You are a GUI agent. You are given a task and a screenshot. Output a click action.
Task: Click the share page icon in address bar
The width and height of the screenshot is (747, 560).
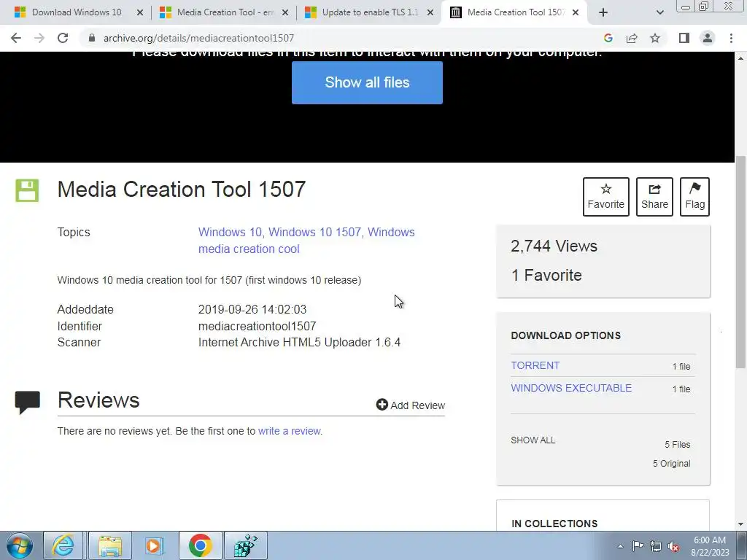tap(632, 38)
